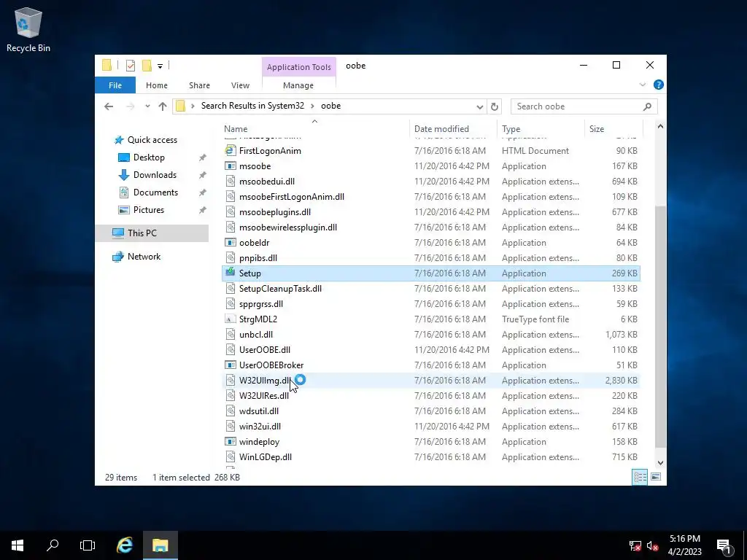
Task: Switch to the Share ribbon tab
Action: coord(199,85)
